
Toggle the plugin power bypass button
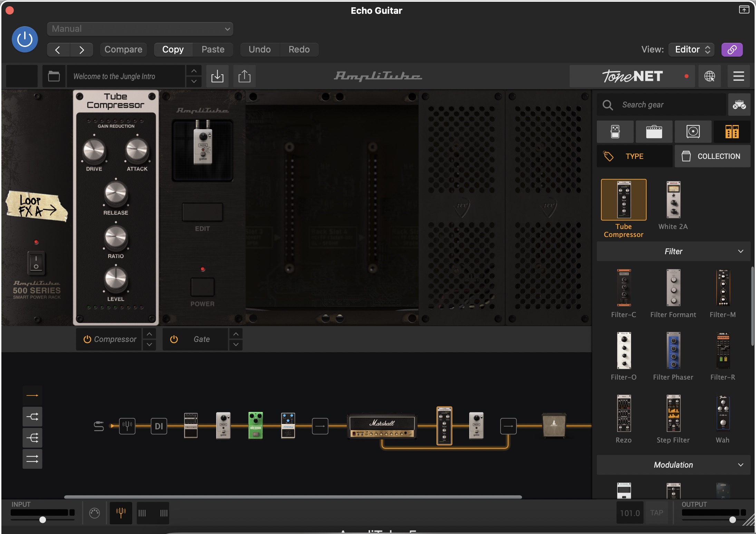pyautogui.click(x=25, y=39)
